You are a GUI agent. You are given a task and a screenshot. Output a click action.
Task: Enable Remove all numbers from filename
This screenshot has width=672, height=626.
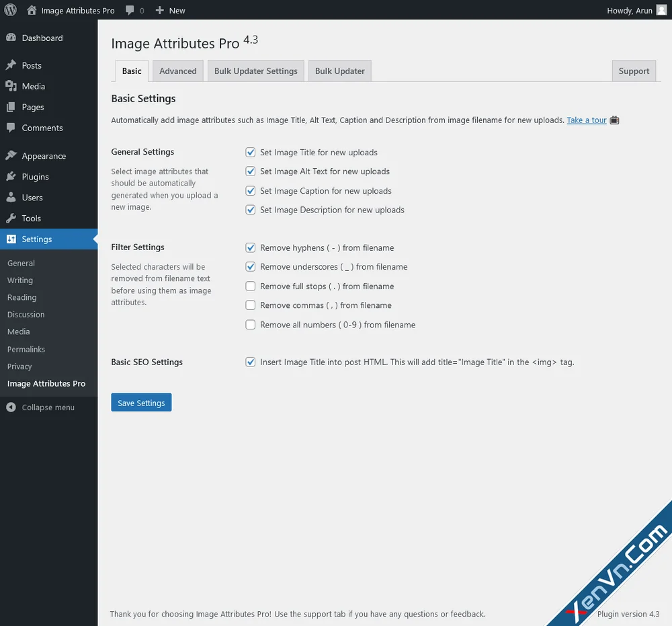[x=250, y=325]
